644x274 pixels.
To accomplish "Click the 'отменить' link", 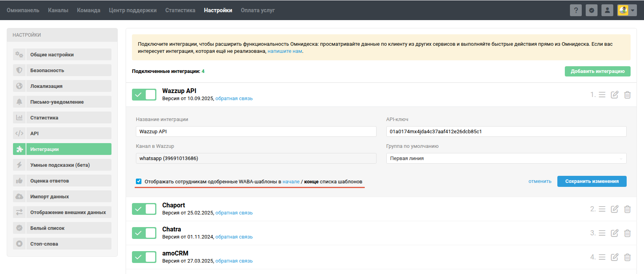I will click(x=540, y=181).
